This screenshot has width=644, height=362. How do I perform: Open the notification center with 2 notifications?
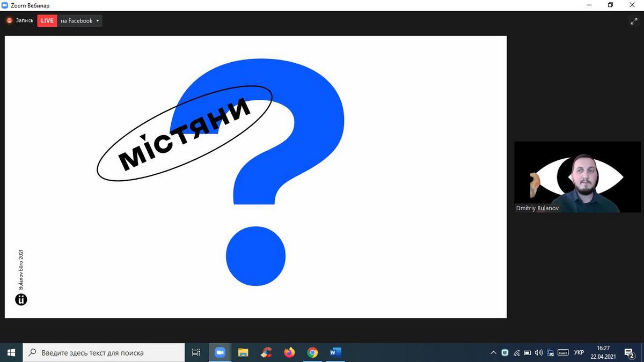pyautogui.click(x=629, y=353)
